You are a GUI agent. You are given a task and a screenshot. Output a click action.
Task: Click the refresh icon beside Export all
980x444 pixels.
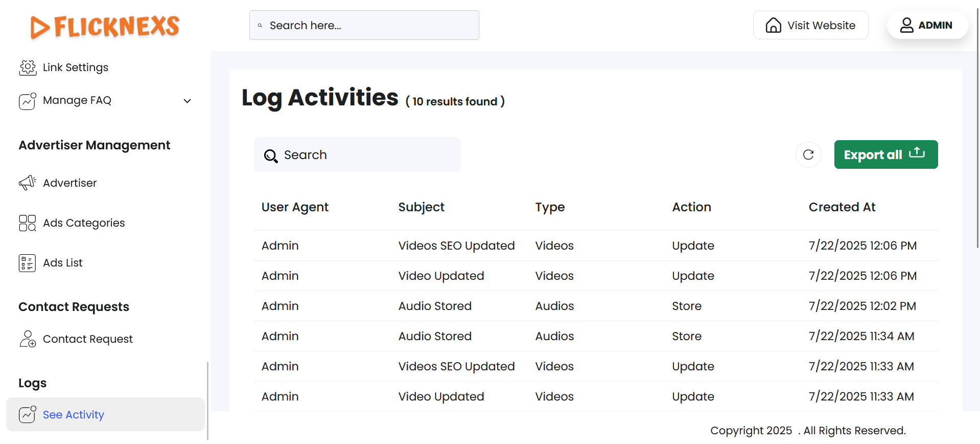808,154
